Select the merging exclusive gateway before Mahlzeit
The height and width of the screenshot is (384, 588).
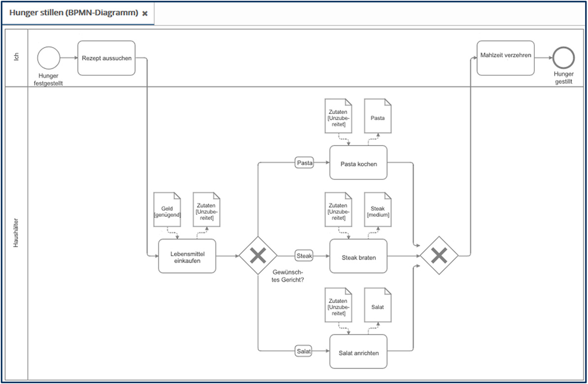pyautogui.click(x=439, y=256)
